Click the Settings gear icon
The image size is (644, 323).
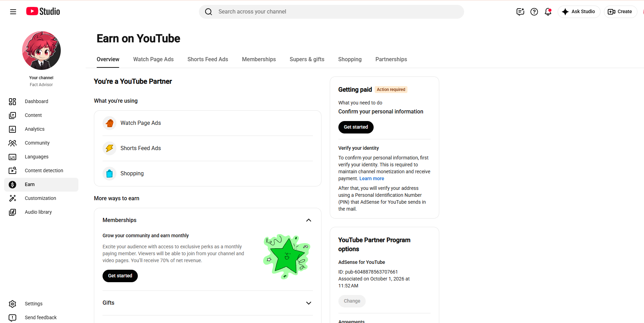point(12,304)
